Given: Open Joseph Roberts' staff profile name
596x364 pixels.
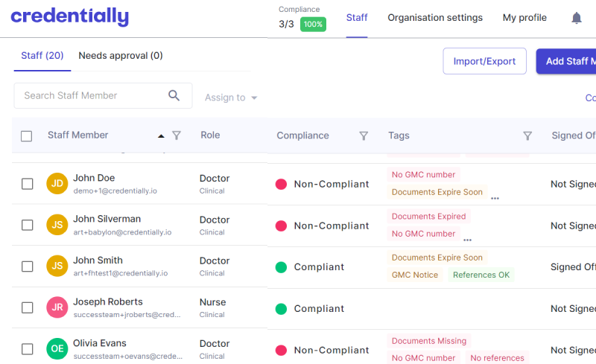Looking at the screenshot, I should point(108,301).
